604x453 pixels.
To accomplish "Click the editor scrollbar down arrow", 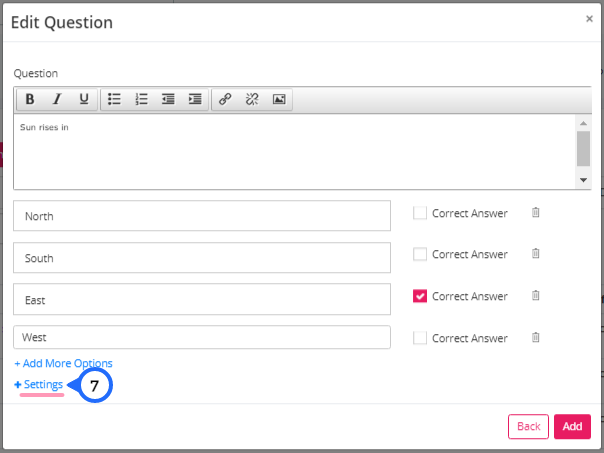I will click(583, 180).
